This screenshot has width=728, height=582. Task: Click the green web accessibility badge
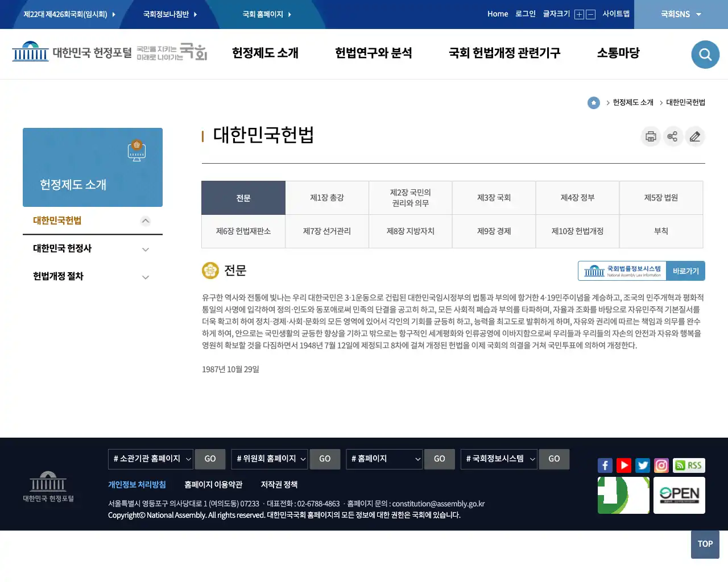pos(623,495)
